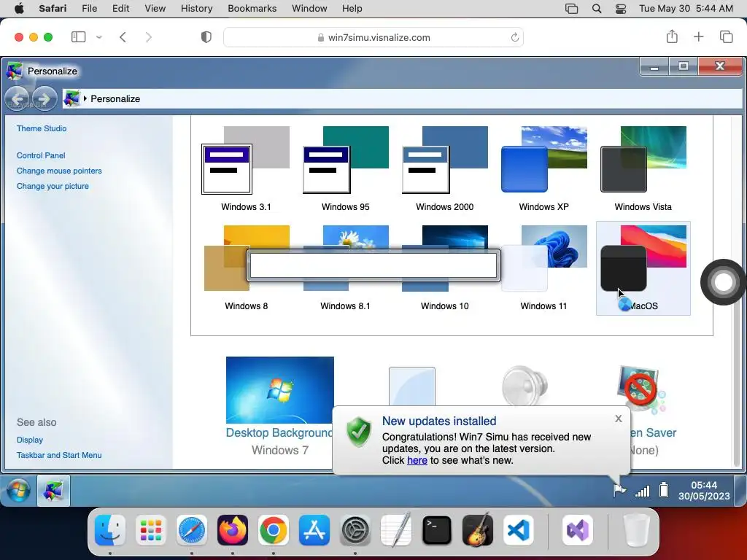Screen dimensions: 747x560
Task: Apply the Windows XP theme
Action: (543, 168)
